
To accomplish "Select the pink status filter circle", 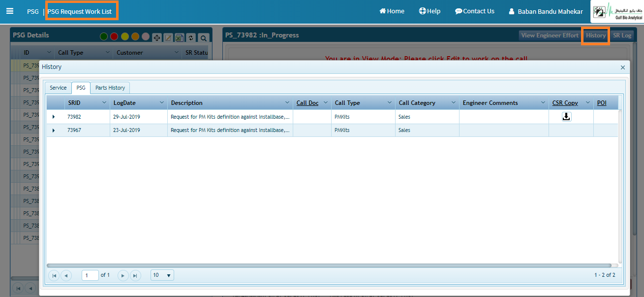I will click(x=146, y=36).
